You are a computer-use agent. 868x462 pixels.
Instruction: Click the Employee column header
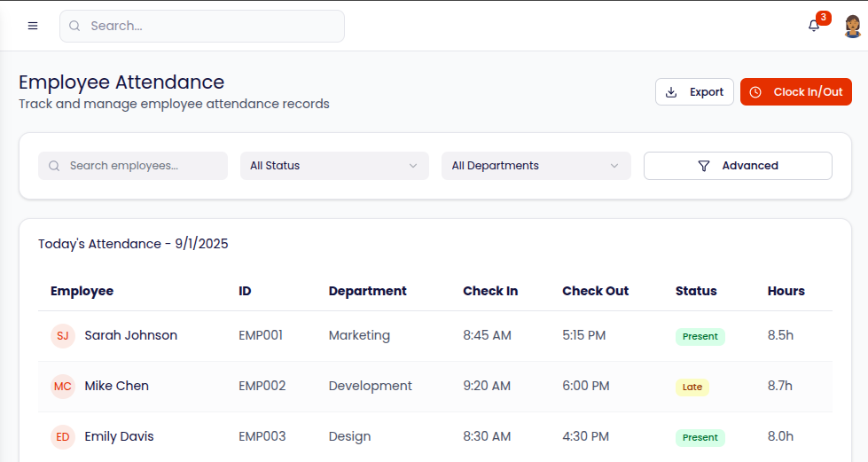tap(82, 291)
